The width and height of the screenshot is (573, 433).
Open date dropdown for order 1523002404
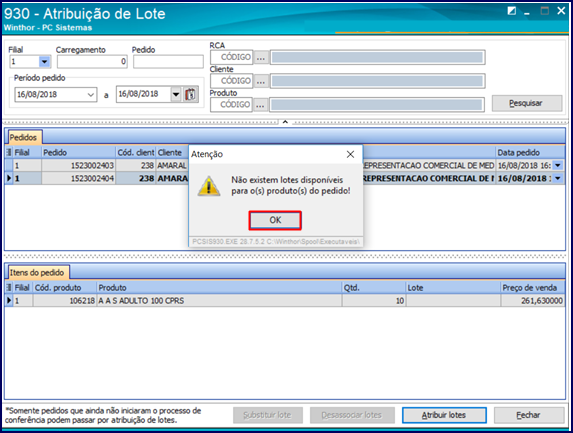[x=558, y=178]
